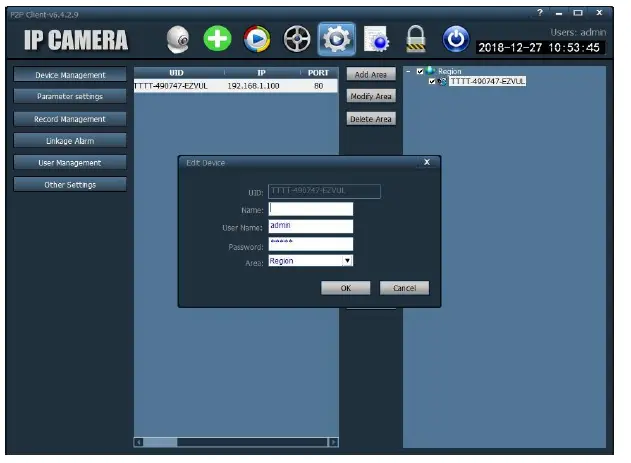Click the webcam live view icon

point(178,39)
